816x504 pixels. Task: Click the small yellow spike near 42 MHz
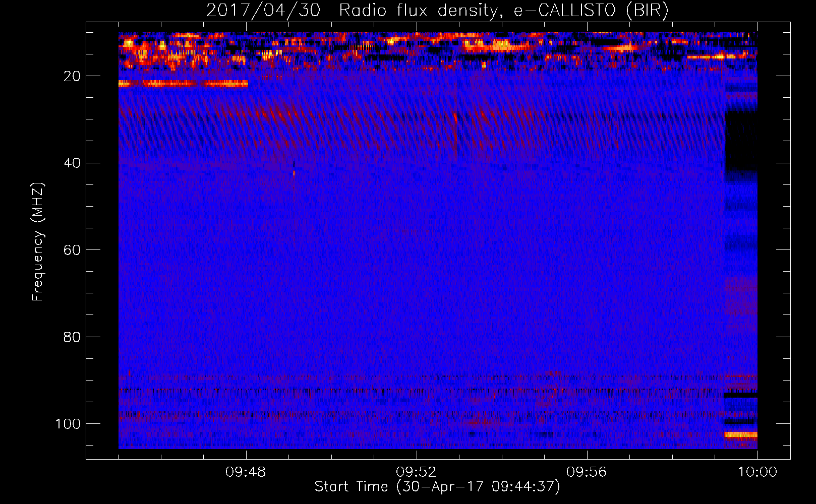pyautogui.click(x=294, y=174)
